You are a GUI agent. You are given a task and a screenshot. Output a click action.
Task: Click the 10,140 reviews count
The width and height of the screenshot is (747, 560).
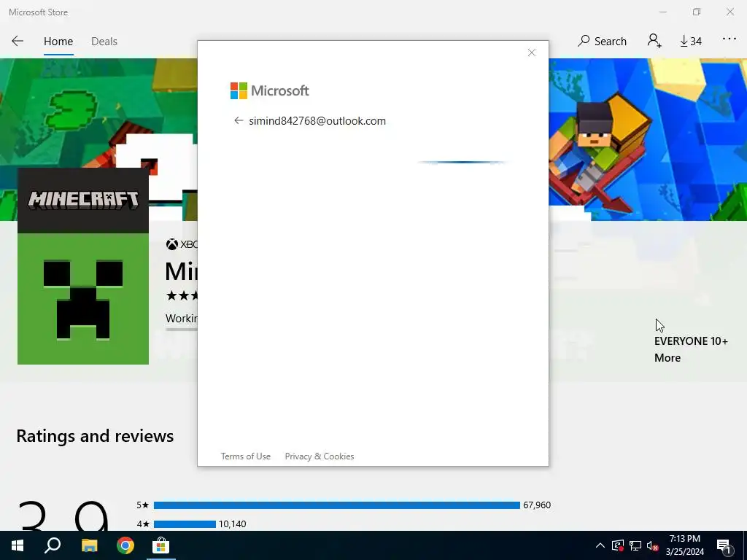pyautogui.click(x=233, y=524)
